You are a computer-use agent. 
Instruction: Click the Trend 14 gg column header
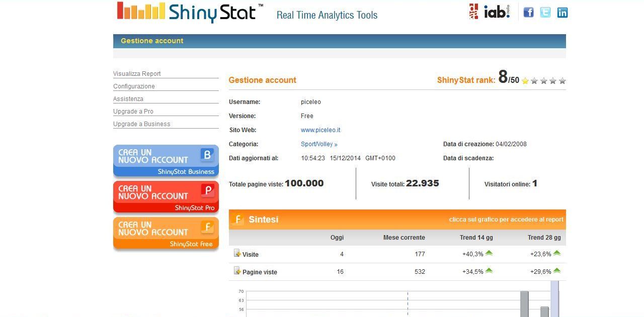[x=476, y=237]
